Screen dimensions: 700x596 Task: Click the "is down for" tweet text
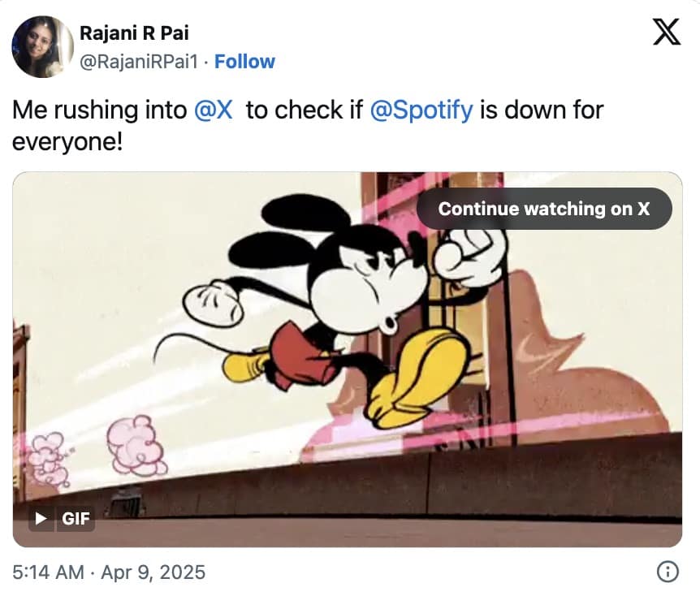point(541,110)
